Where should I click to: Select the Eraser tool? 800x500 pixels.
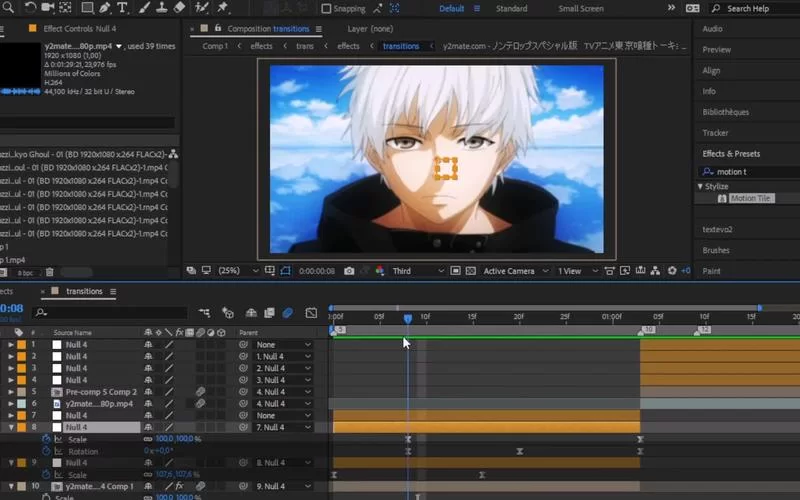pos(179,8)
